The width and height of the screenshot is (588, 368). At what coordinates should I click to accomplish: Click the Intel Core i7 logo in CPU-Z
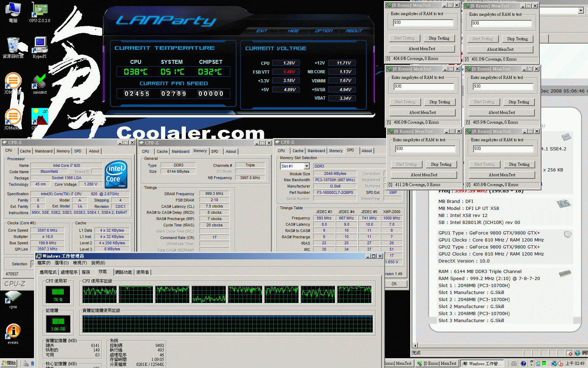[x=116, y=174]
